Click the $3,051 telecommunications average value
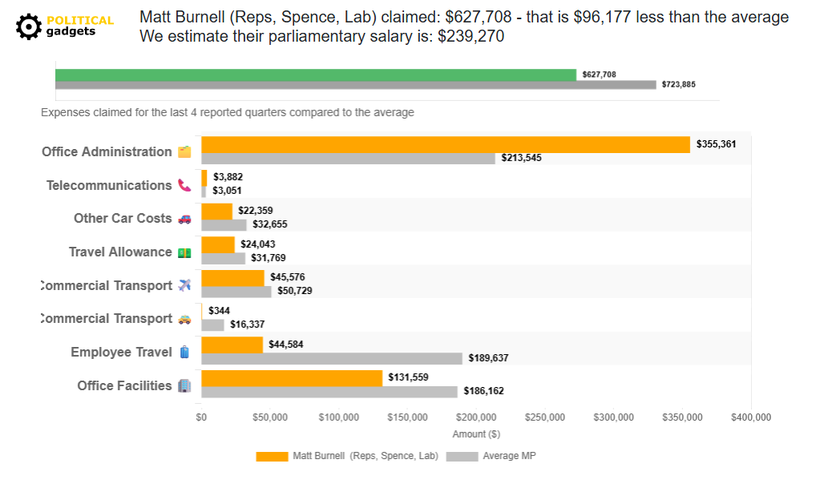 [x=227, y=191]
